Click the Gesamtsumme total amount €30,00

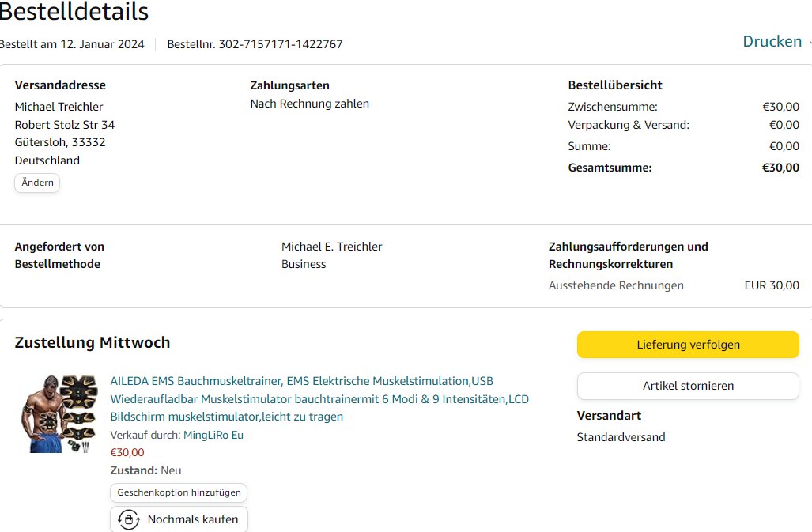[x=780, y=168]
